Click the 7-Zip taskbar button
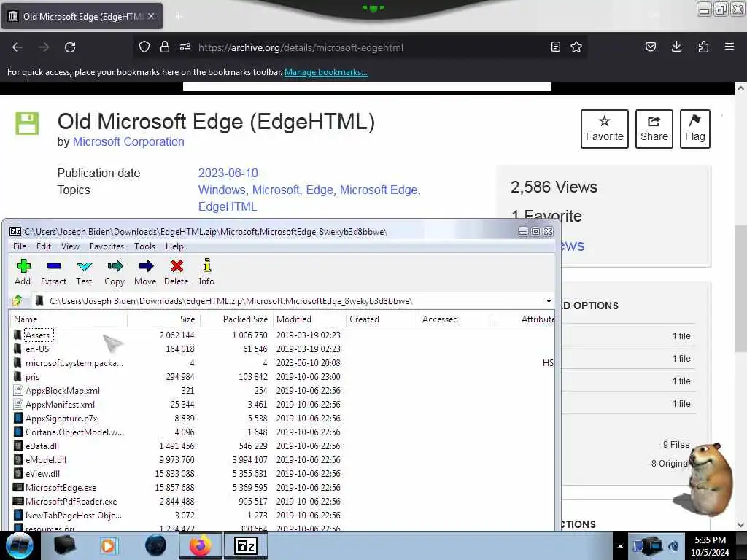This screenshot has height=560, width=747. pyautogui.click(x=246, y=545)
